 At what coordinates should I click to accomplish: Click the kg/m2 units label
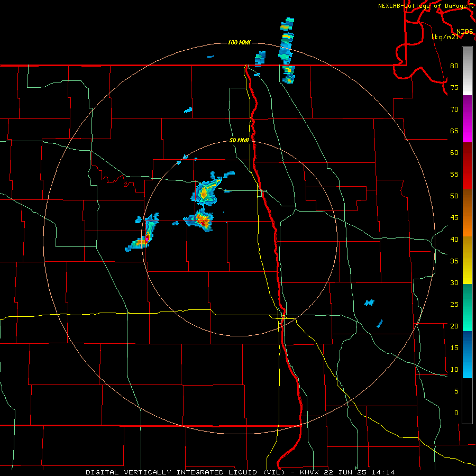pyautogui.click(x=445, y=37)
